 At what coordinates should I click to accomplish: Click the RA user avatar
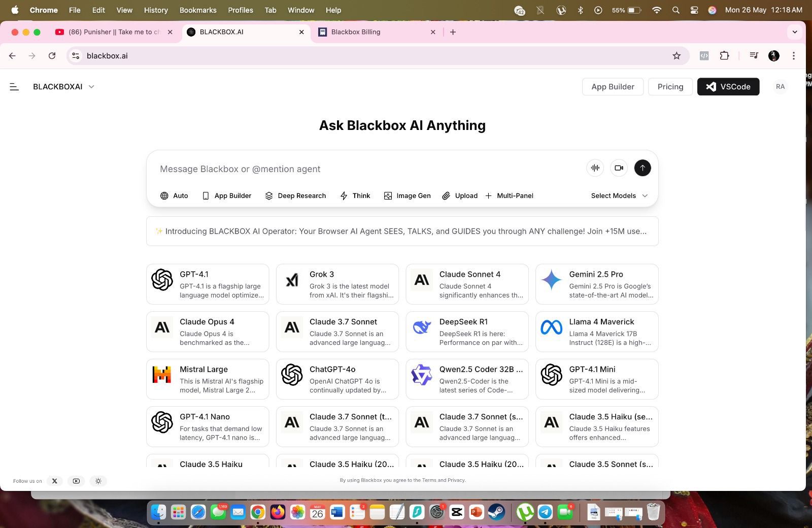pyautogui.click(x=781, y=87)
